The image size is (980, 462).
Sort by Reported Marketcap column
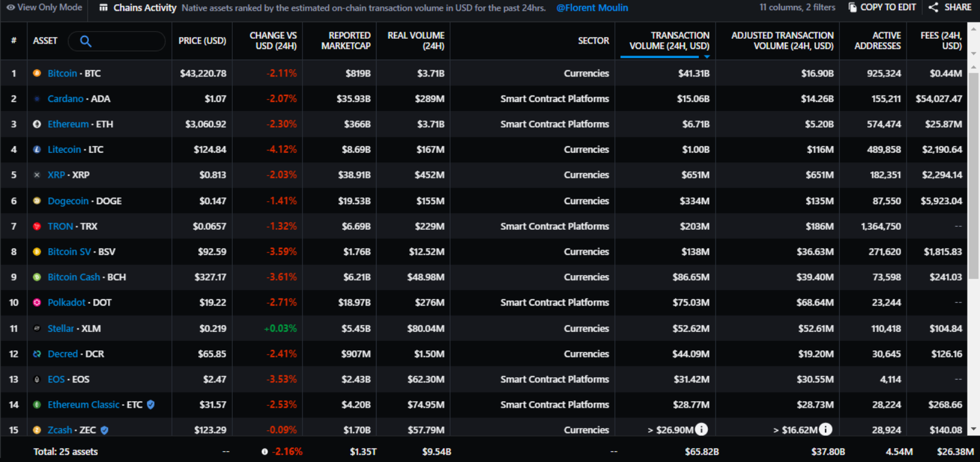[x=346, y=41]
